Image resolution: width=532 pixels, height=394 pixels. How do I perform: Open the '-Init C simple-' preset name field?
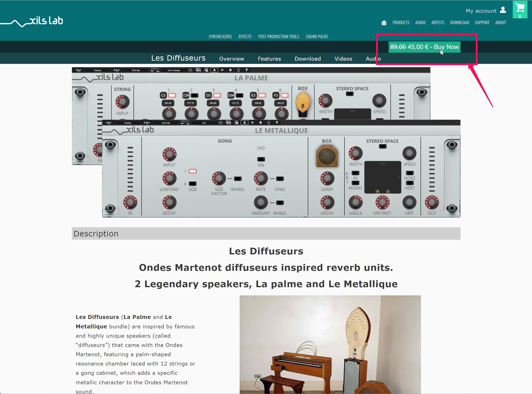[174, 70]
